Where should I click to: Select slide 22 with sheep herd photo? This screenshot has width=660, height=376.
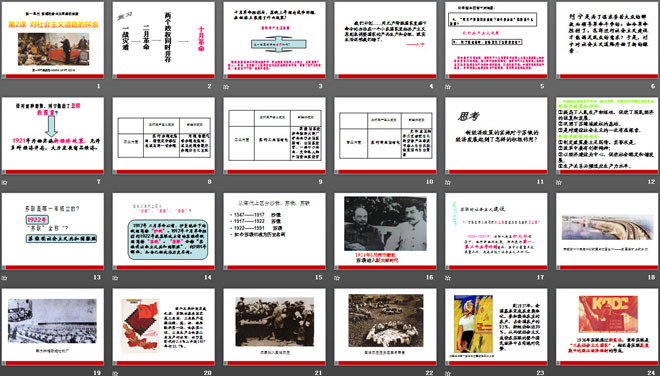click(x=385, y=327)
